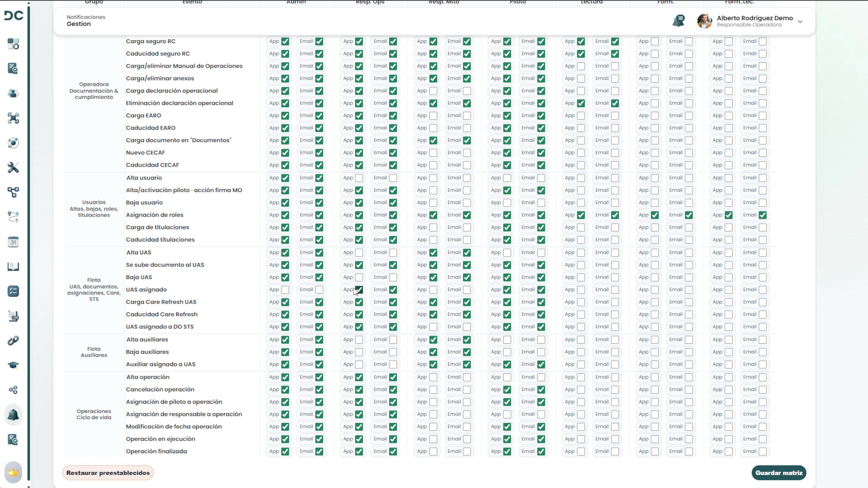The height and width of the screenshot is (488, 868).
Task: Click the 'Responsable Operadora' role subtitle
Action: pos(749,25)
